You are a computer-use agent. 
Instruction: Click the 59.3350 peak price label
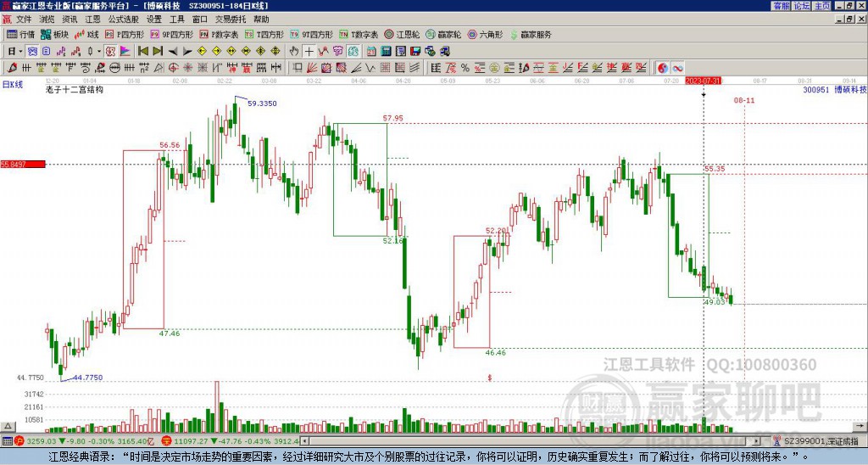[x=262, y=103]
